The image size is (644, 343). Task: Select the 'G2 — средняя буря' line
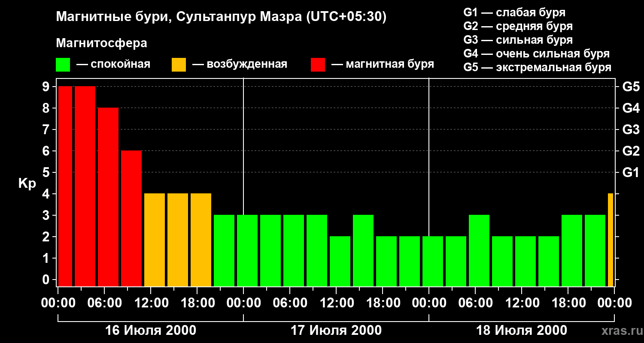518,26
